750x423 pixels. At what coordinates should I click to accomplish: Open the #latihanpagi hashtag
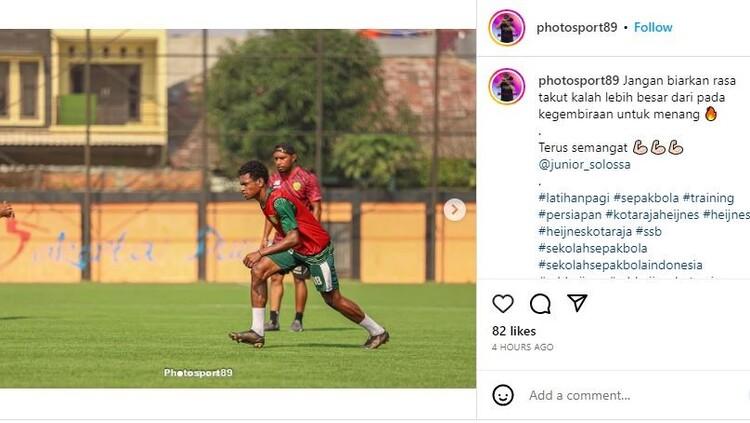coord(572,198)
